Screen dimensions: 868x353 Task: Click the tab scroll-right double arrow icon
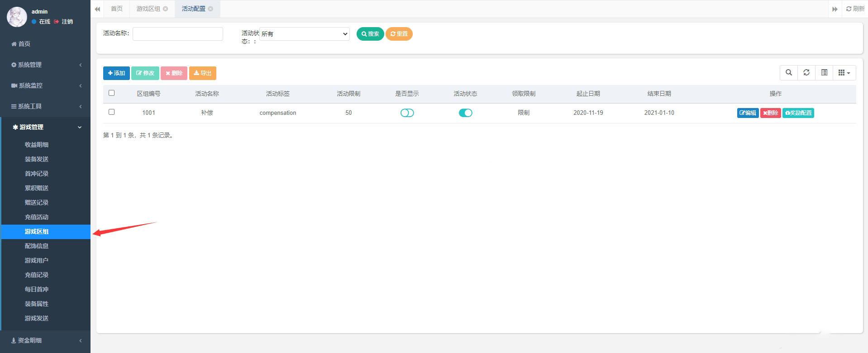pos(835,9)
